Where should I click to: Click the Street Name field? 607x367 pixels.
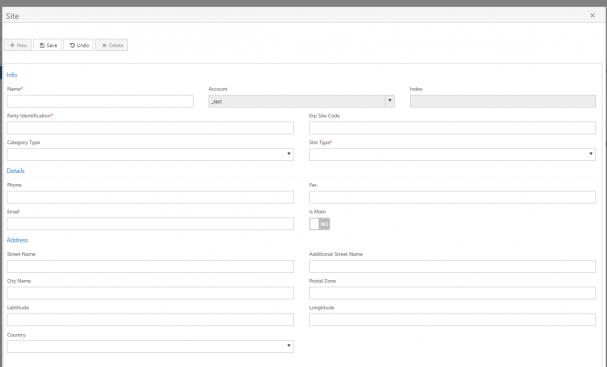tap(150, 266)
